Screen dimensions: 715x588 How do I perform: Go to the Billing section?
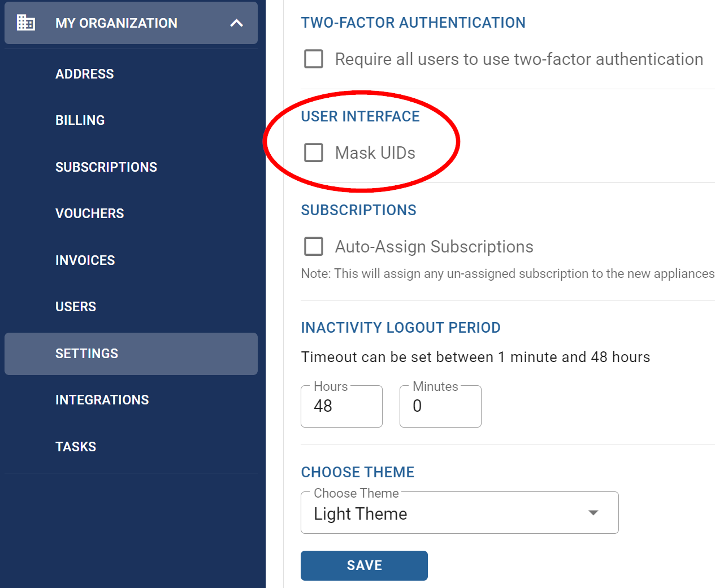[x=80, y=120]
